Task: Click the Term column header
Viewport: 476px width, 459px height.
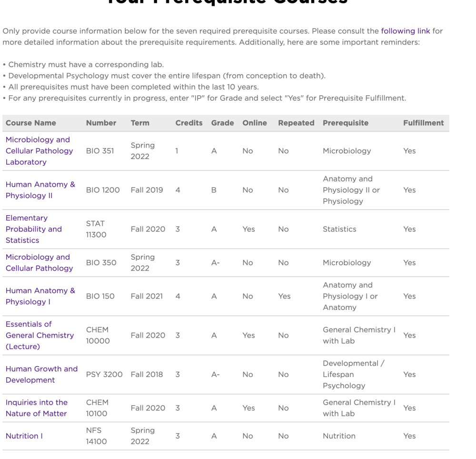Action: click(x=140, y=123)
